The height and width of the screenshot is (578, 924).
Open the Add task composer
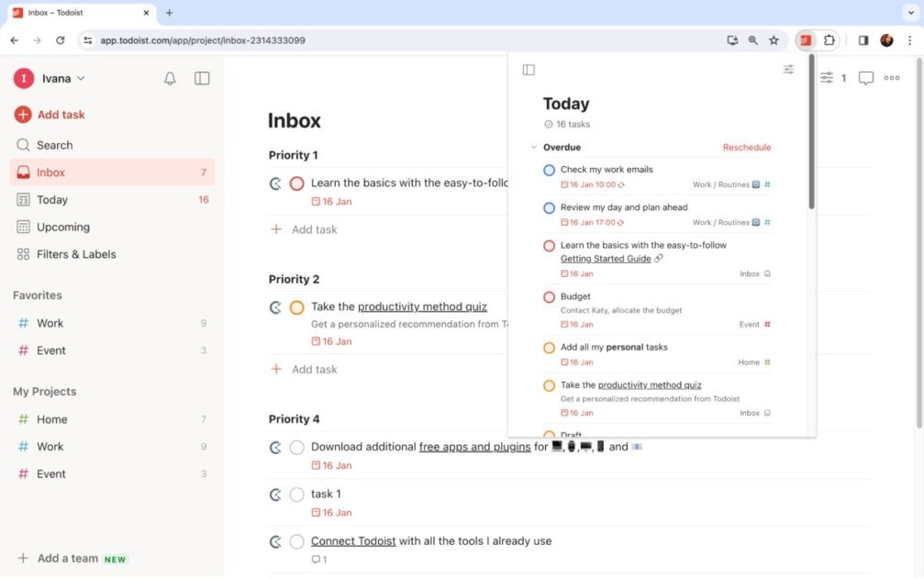point(50,114)
